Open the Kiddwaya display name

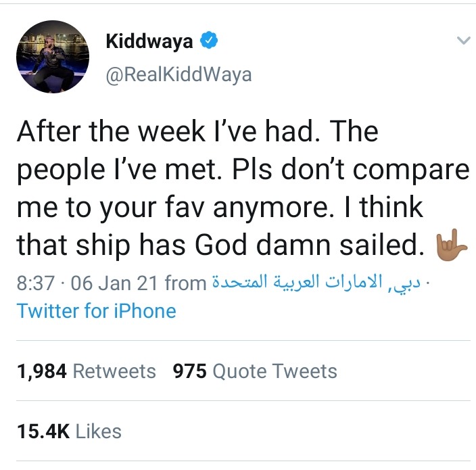tap(149, 41)
